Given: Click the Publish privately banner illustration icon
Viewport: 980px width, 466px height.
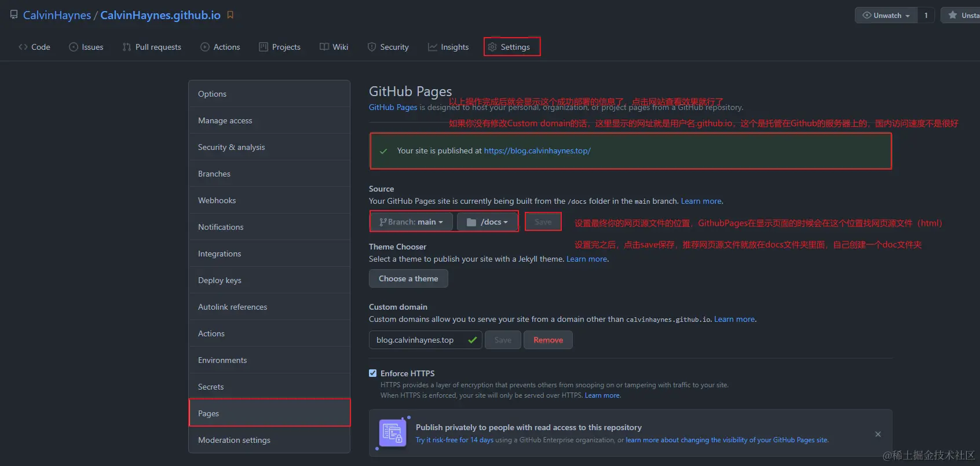Looking at the screenshot, I should tap(393, 433).
